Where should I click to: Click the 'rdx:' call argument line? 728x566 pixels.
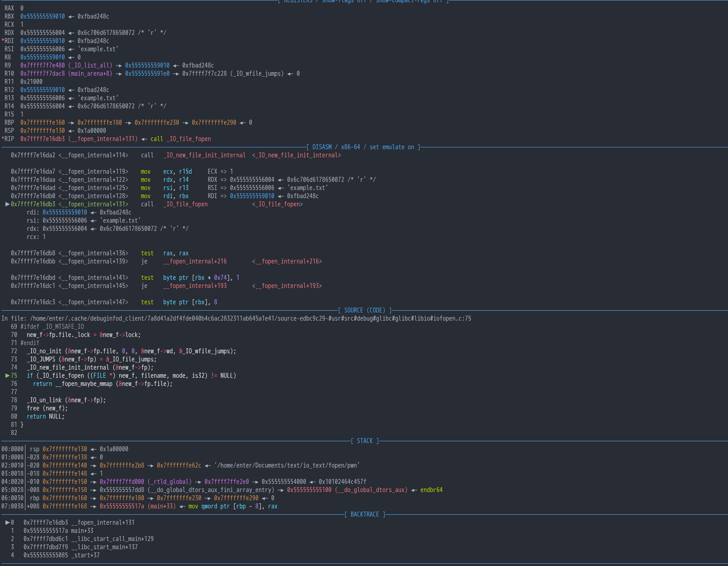107,229
